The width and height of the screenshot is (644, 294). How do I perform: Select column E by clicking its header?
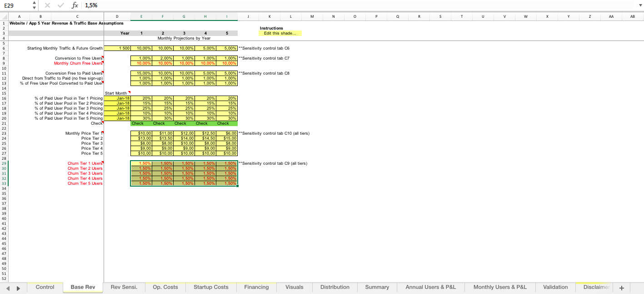tap(141, 16)
